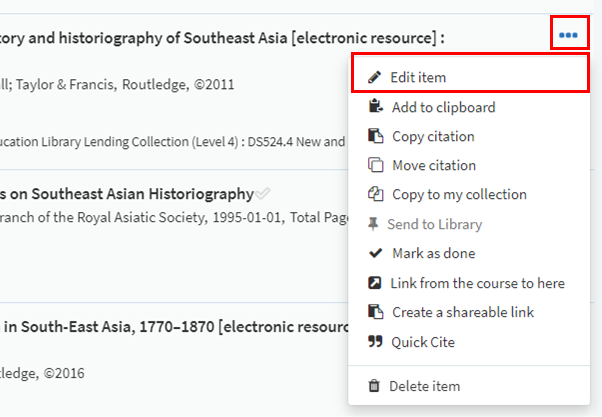Click the ©2016 publisher line of the third citation

point(43,374)
